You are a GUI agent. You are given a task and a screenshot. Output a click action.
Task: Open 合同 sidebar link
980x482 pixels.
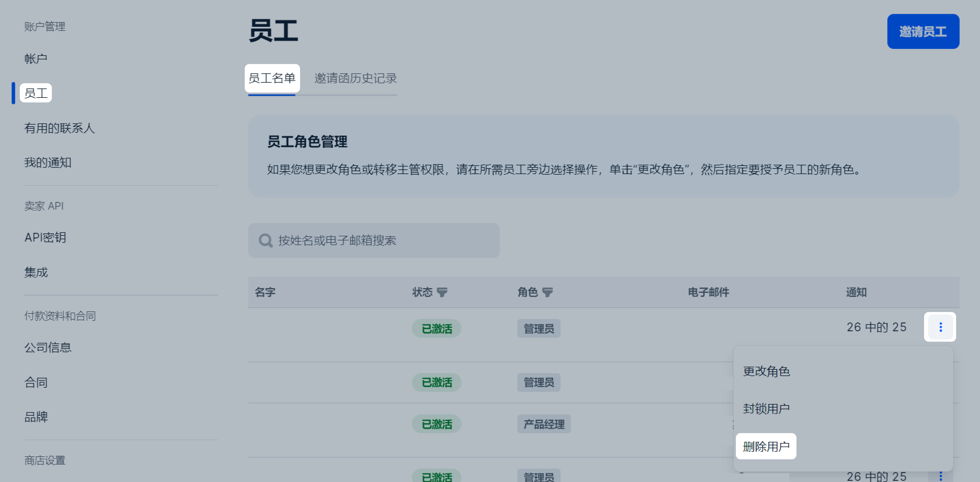36,382
